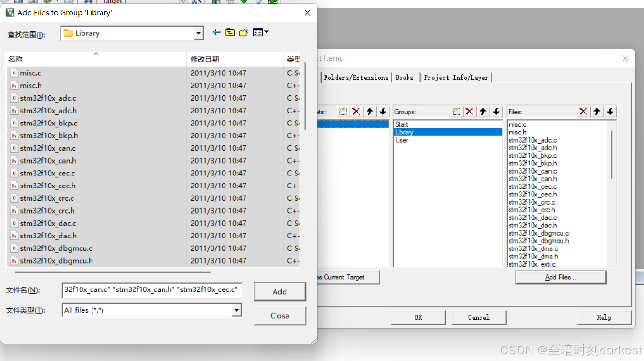The height and width of the screenshot is (361, 644).
Task: Click the Close button in file dialog
Action: click(x=280, y=316)
